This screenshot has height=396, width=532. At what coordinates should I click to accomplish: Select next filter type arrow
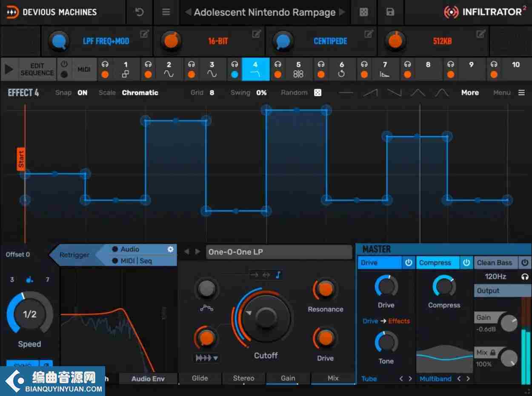197,252
